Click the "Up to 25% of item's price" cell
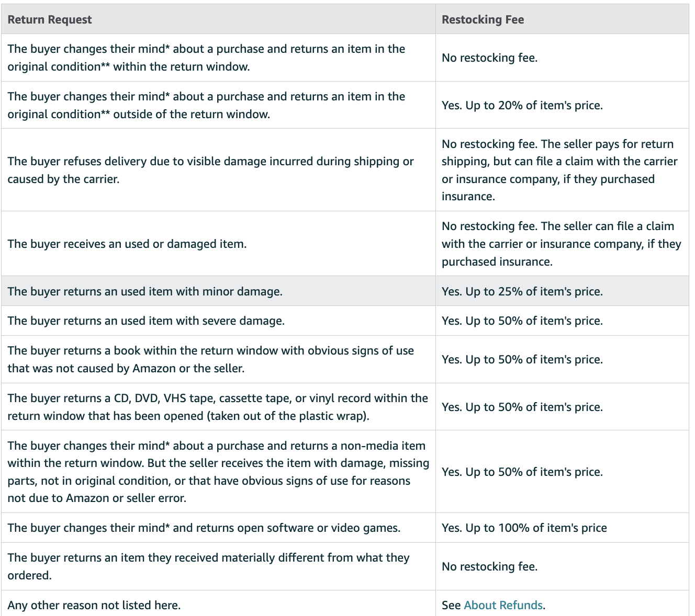This screenshot has height=616, width=695. click(x=522, y=291)
